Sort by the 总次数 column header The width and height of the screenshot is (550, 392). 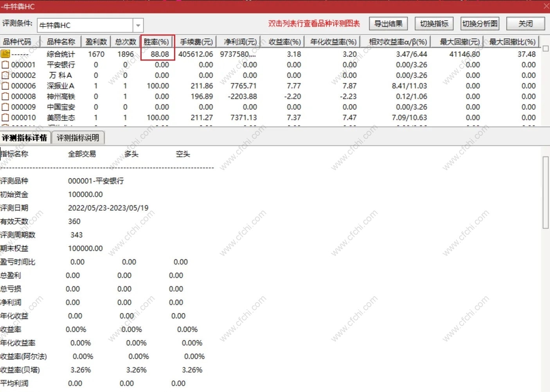tap(126, 42)
